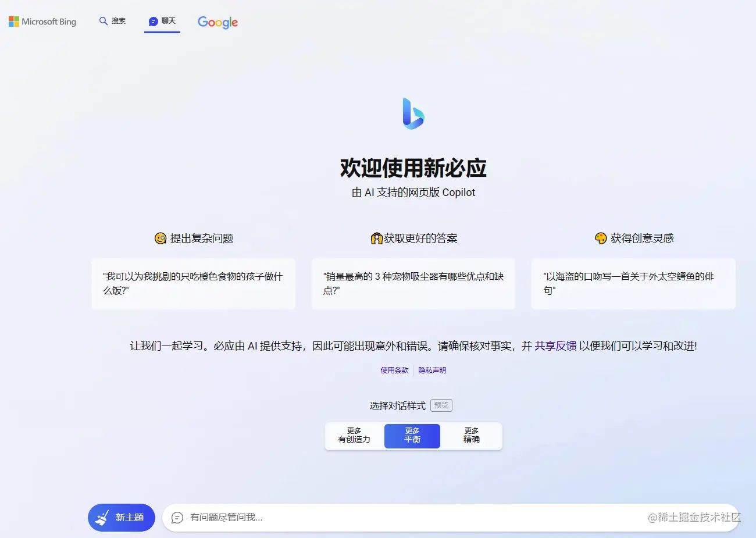Image resolution: width=756 pixels, height=538 pixels.
Task: Start a new topic with 新主题
Action: pos(121,517)
